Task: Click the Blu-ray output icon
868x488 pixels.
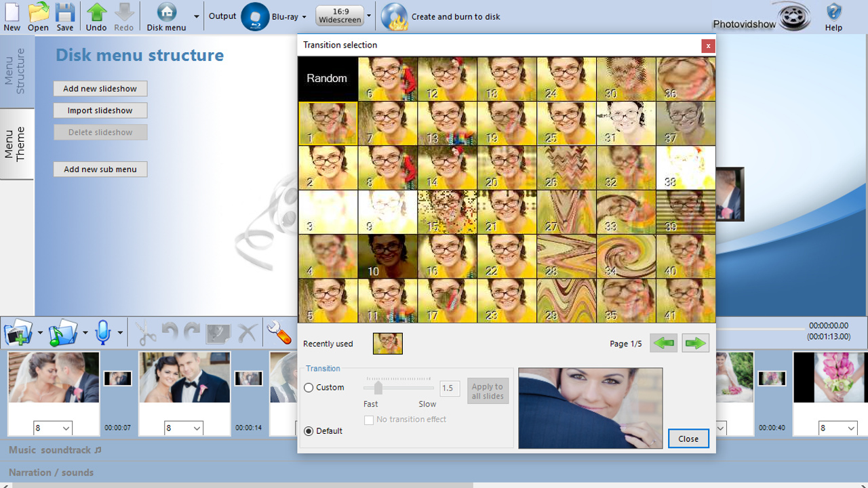Action: point(254,16)
